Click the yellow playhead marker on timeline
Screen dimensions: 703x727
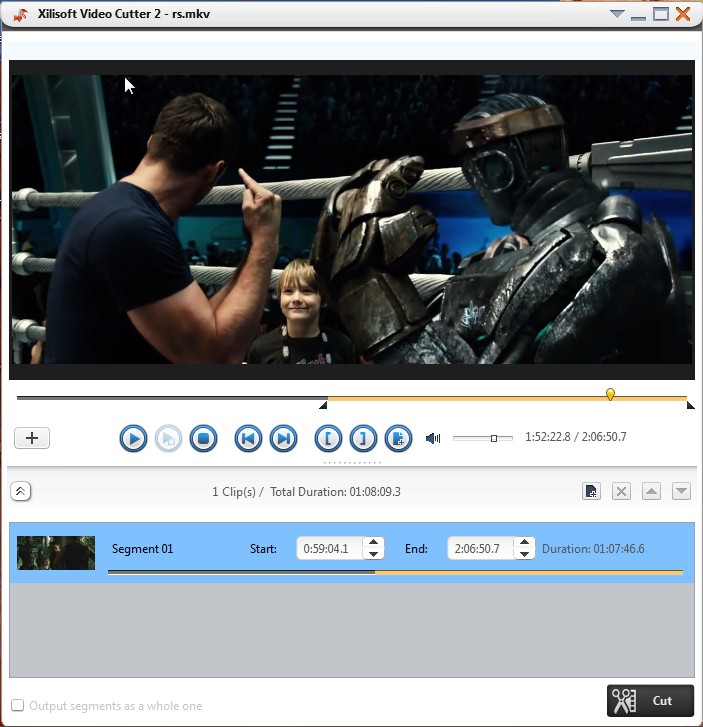610,395
